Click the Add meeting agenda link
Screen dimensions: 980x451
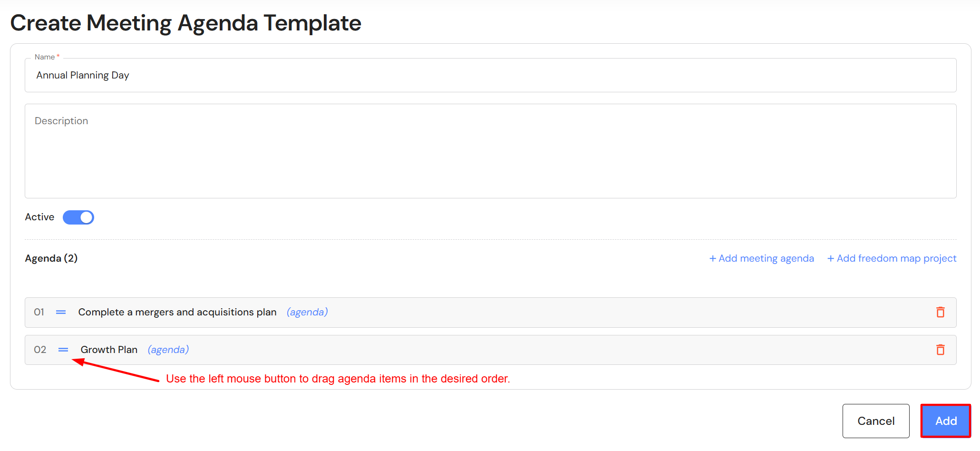pyautogui.click(x=761, y=258)
